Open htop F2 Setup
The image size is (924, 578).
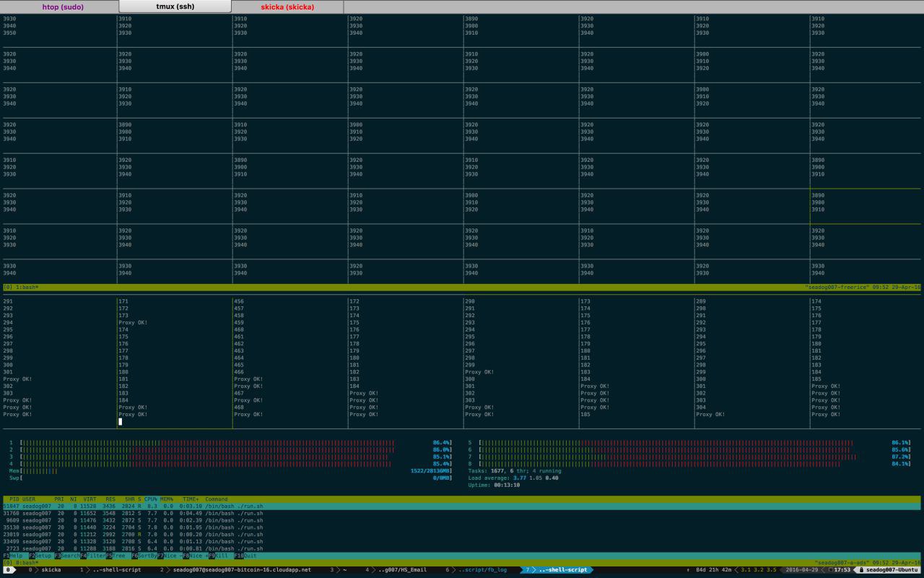click(x=41, y=556)
